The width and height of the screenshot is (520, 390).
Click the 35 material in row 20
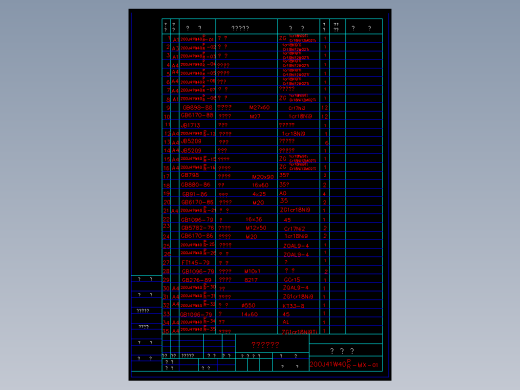tap(284, 201)
